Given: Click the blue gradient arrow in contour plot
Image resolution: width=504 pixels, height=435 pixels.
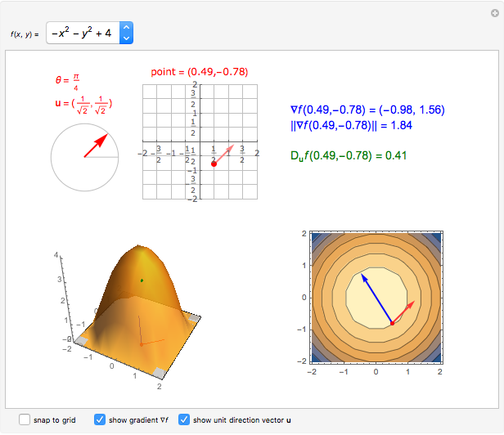Looking at the screenshot, I should point(376,298).
